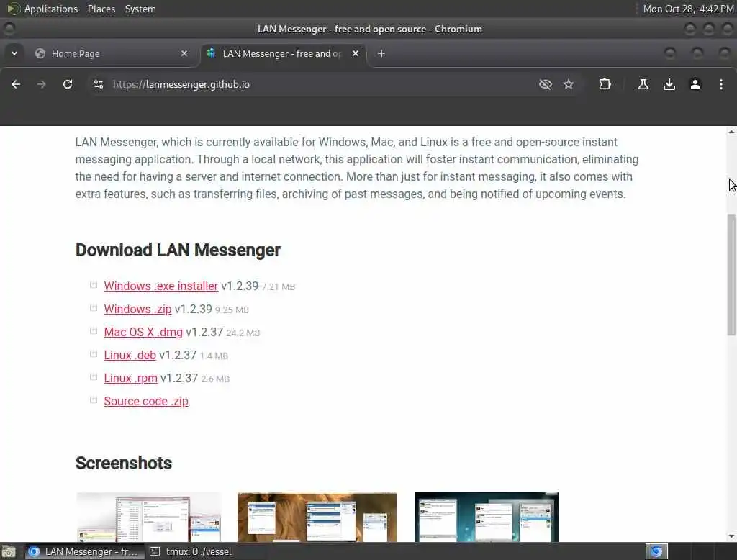Open Chrome Labs flask icon
The width and height of the screenshot is (737, 560).
(x=643, y=84)
